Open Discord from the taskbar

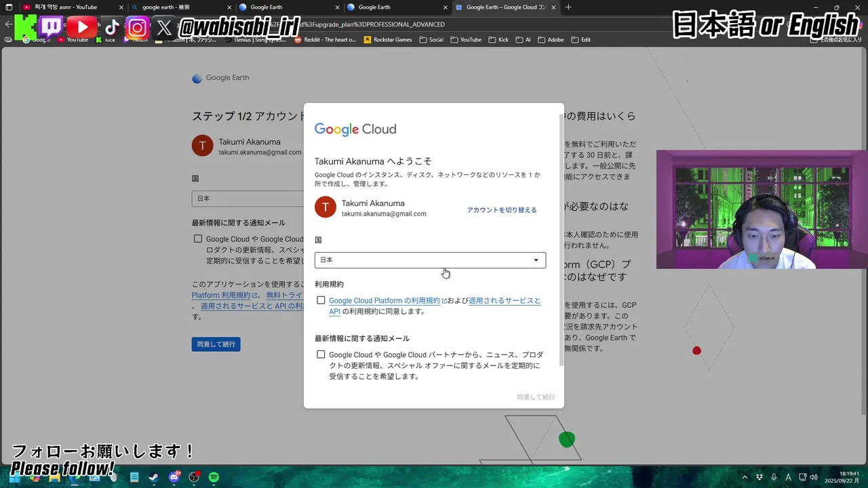[x=174, y=477]
